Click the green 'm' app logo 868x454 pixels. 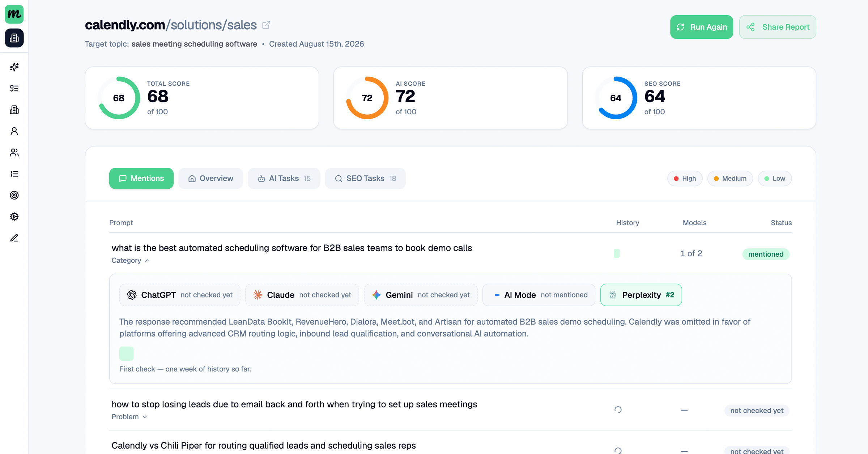click(14, 14)
